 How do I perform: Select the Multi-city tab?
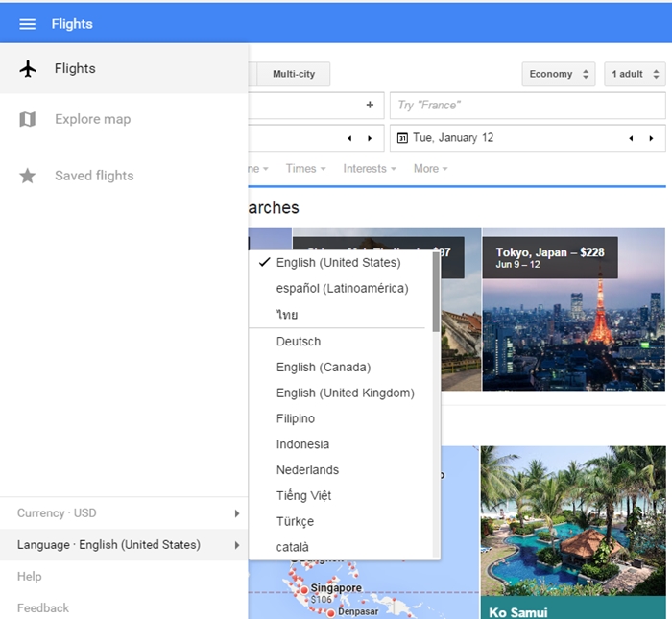[x=294, y=74]
